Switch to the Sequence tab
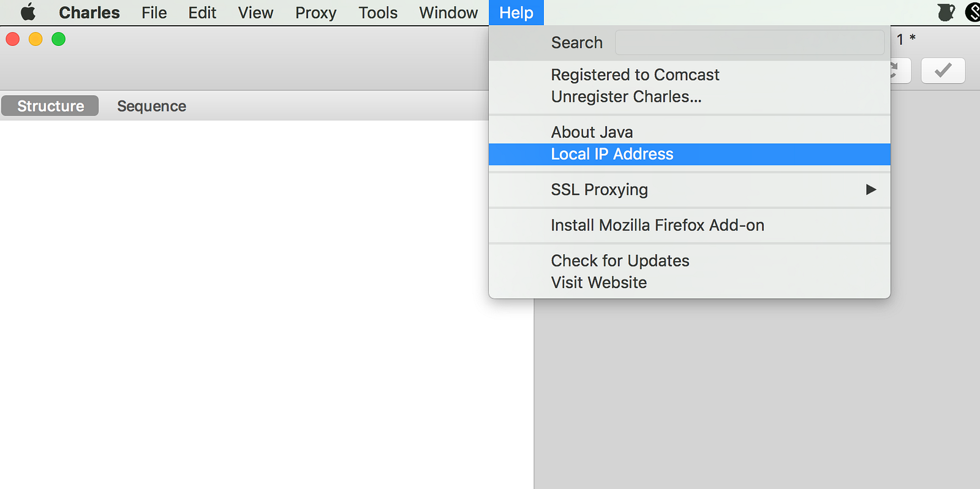This screenshot has width=980, height=489. pos(151,106)
